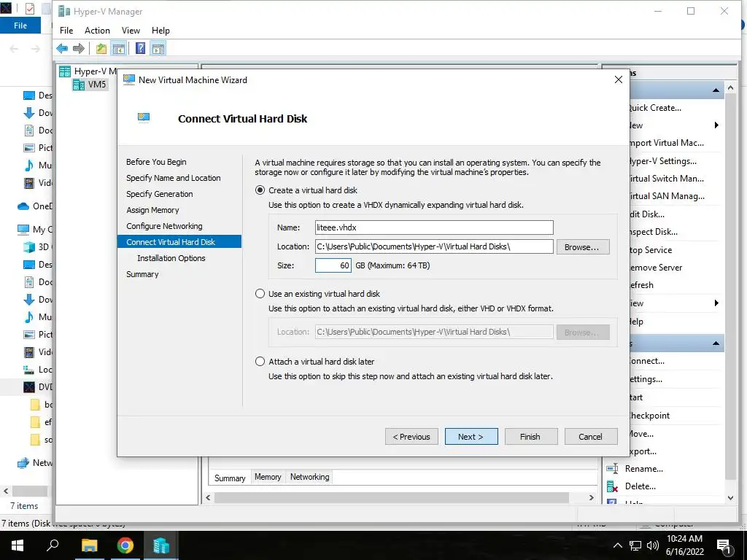
Task: Click the Up one level folder icon
Action: pos(101,48)
